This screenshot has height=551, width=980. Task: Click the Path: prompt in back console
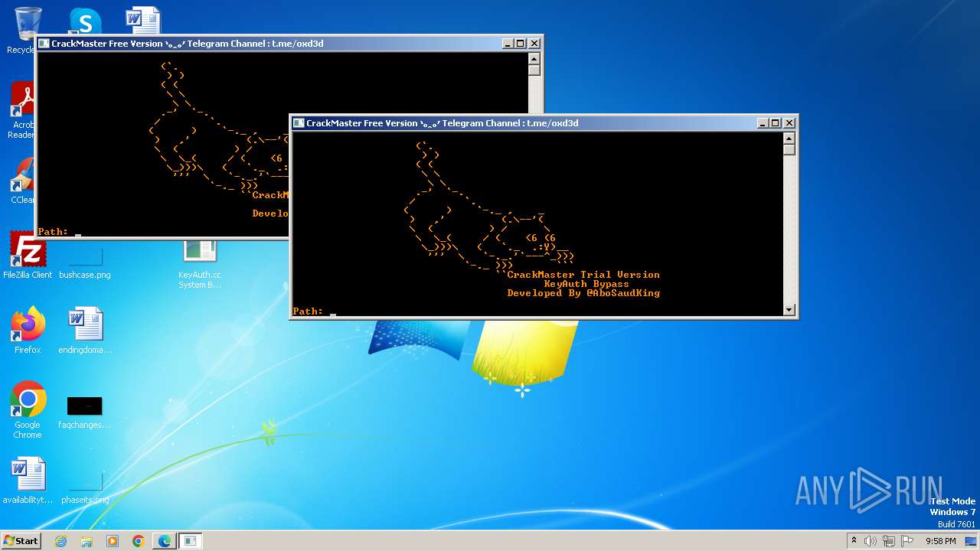[53, 231]
